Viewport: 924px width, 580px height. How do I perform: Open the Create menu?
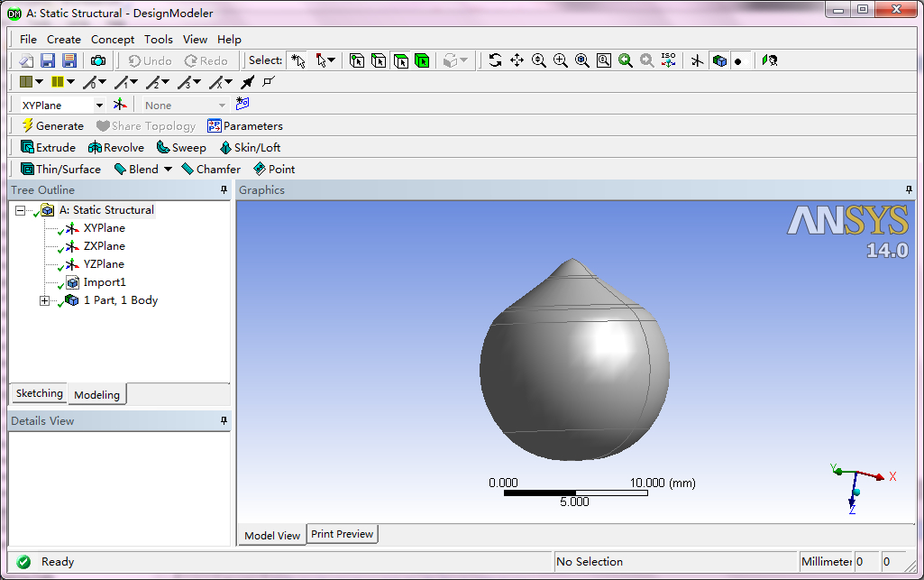[x=64, y=40]
